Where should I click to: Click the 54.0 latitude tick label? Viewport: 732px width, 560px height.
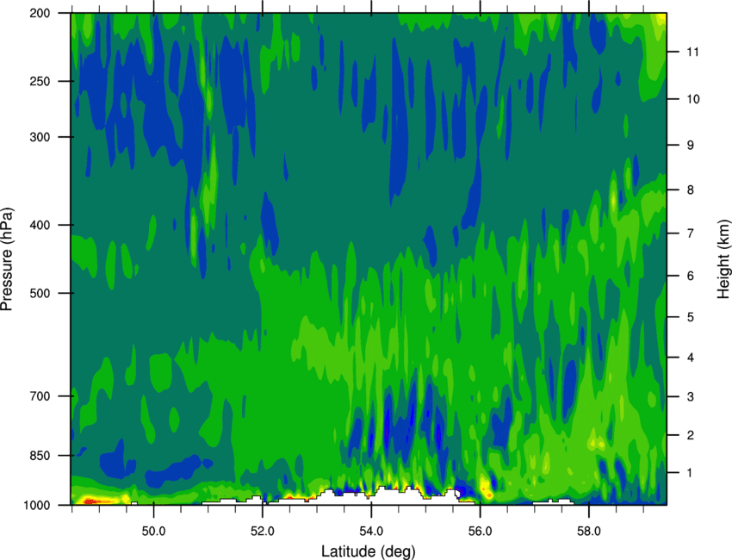coord(371,532)
